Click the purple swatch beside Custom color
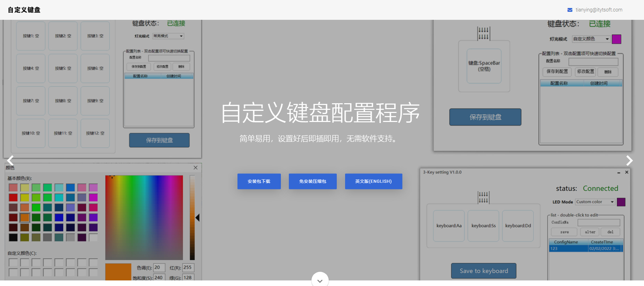 621,202
